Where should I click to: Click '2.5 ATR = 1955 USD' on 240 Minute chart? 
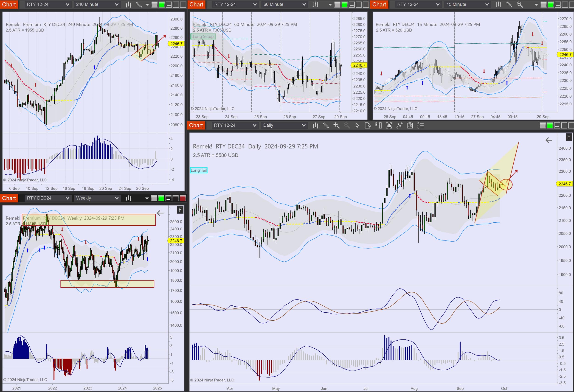pos(25,30)
